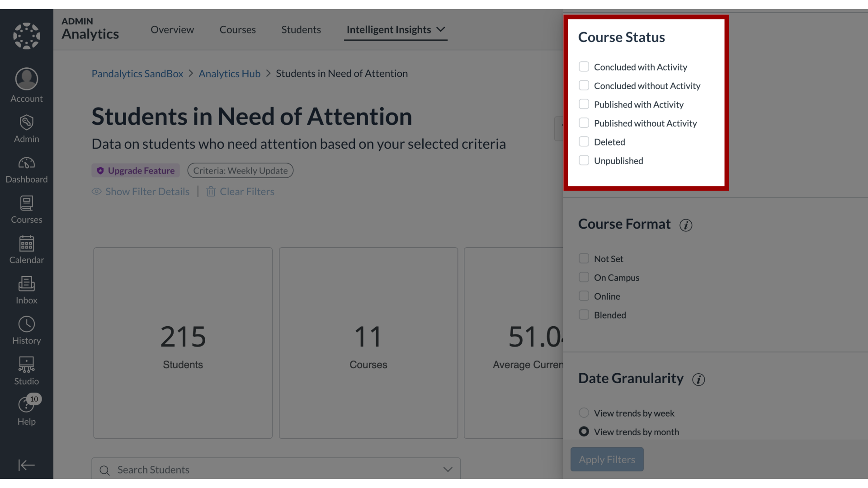Image resolution: width=868 pixels, height=488 pixels.
Task: Click the Students tab
Action: tap(301, 29)
